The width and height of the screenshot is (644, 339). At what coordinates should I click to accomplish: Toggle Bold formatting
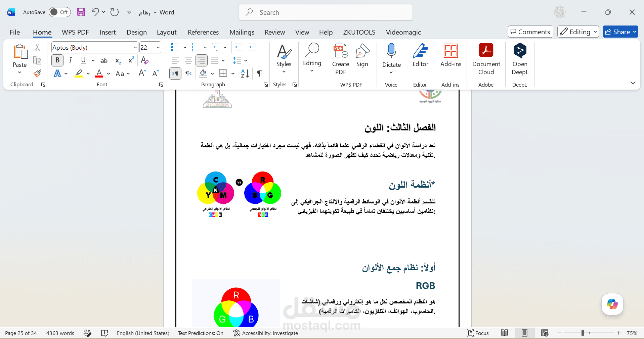[57, 60]
